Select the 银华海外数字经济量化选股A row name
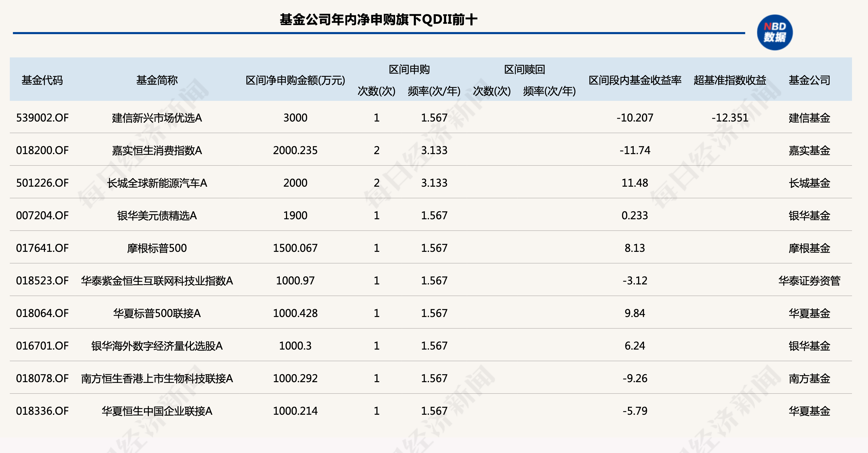This screenshot has width=868, height=453. coord(157,346)
